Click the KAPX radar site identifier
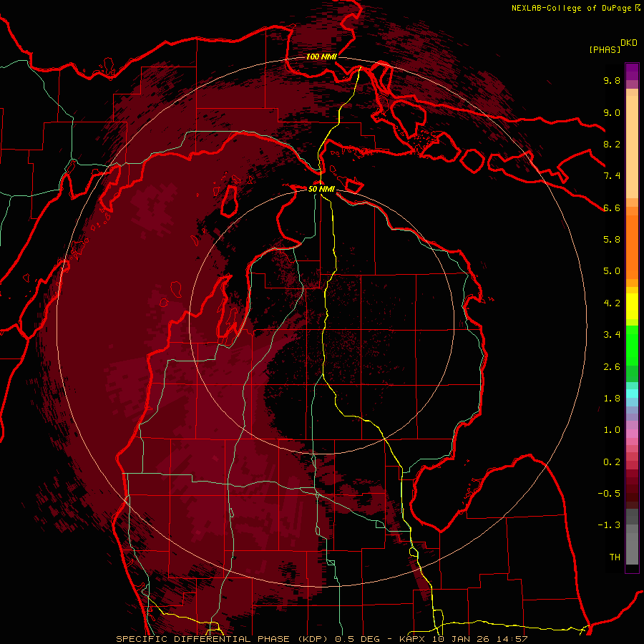Screen dimensions: 644x644 pos(412,639)
